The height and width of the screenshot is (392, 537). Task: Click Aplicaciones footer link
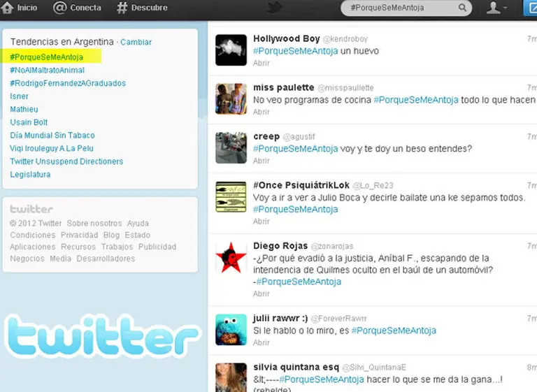pos(33,247)
